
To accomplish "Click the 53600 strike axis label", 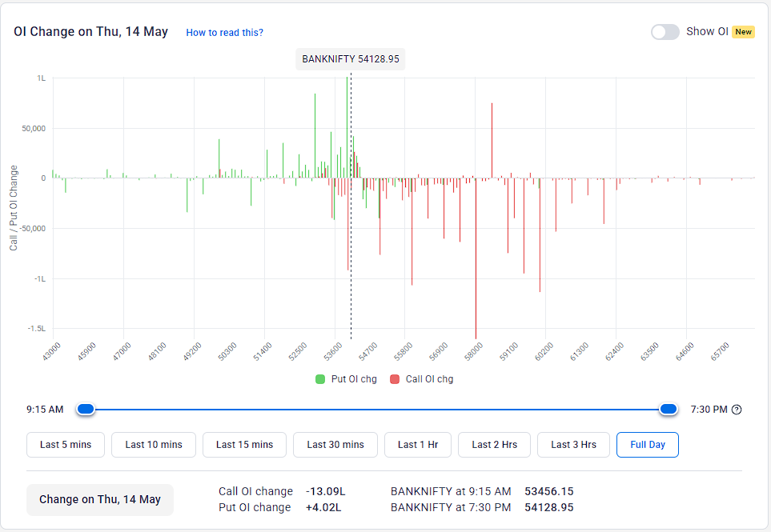I will (333, 352).
